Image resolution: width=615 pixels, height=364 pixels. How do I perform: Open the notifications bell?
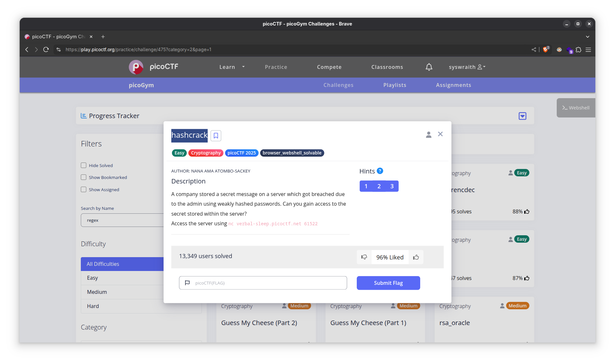429,67
